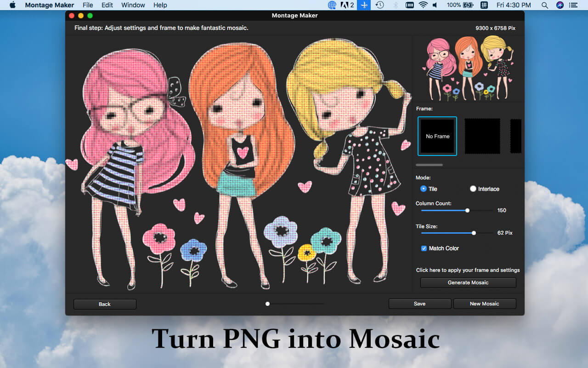The image size is (588, 368).
Task: Click the grid icon in menu bar
Action: [484, 5]
